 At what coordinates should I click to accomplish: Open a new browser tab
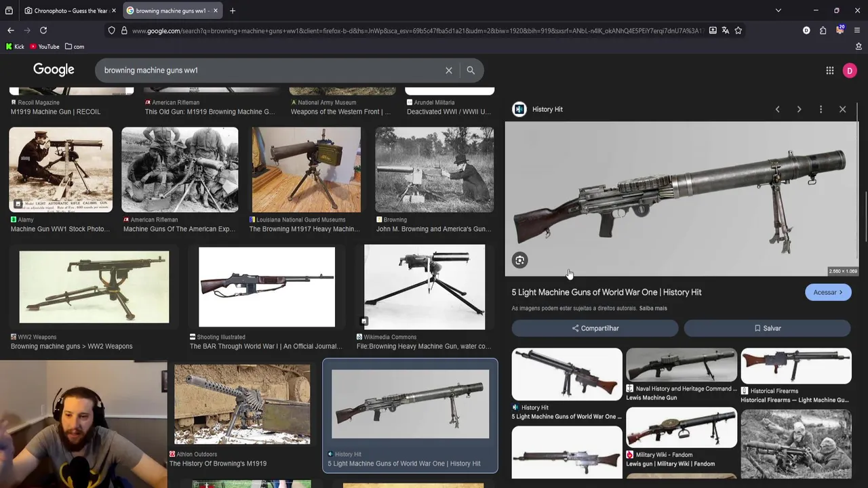[233, 11]
